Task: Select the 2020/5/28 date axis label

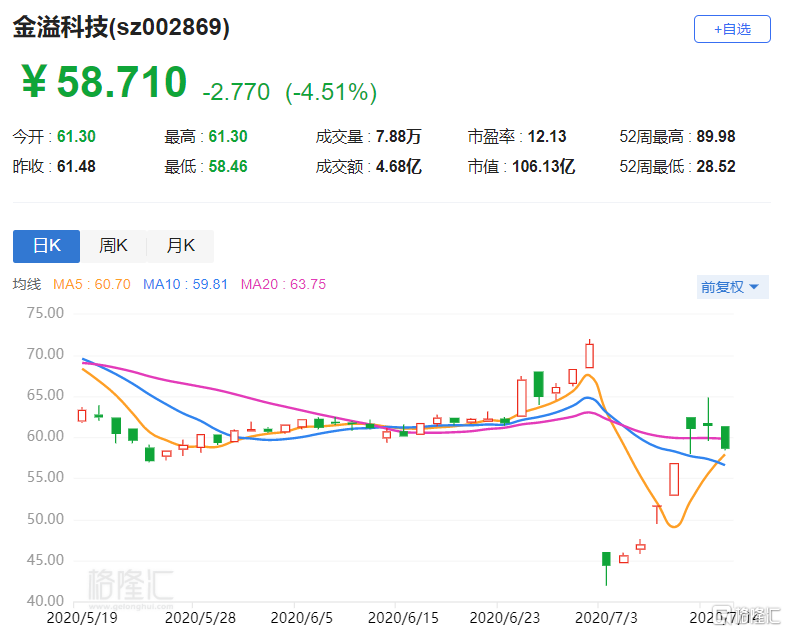Action: (200, 618)
